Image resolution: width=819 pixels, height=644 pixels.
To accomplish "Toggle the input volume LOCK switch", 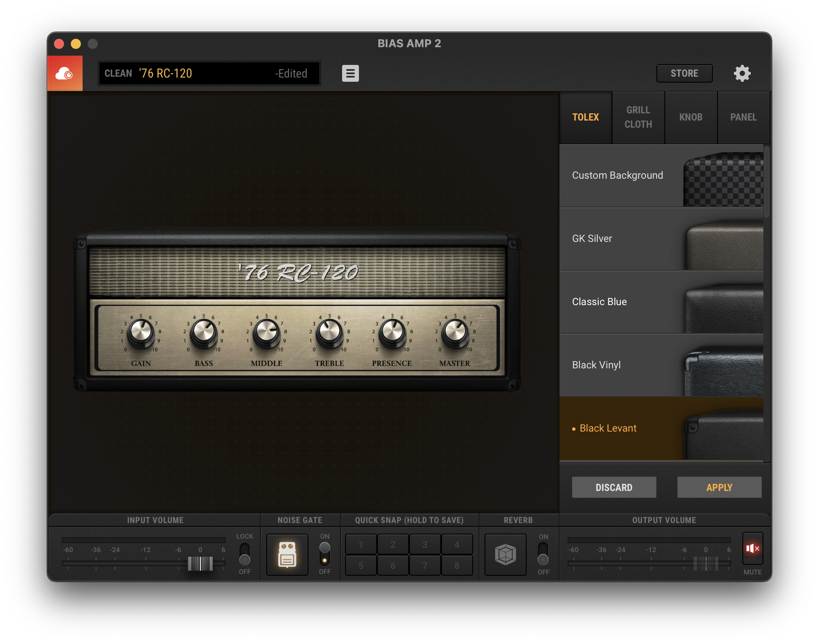I will [244, 554].
